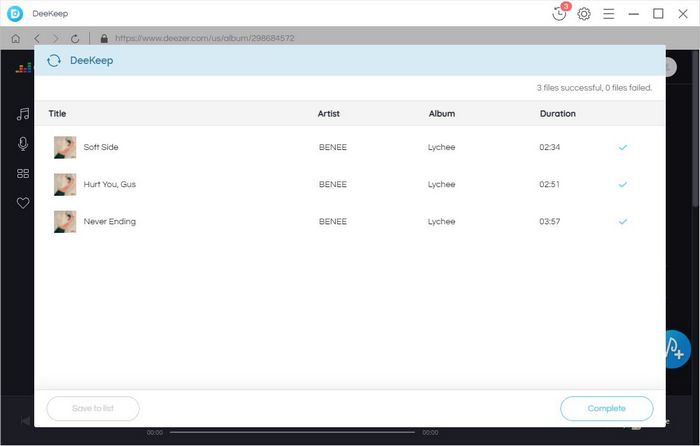
Task: Click the Complete button
Action: pyautogui.click(x=607, y=408)
